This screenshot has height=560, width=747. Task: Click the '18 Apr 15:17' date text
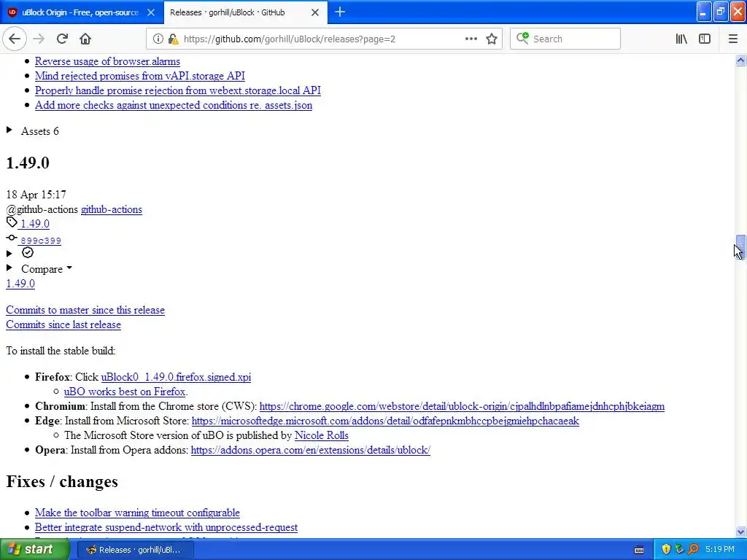(x=36, y=195)
